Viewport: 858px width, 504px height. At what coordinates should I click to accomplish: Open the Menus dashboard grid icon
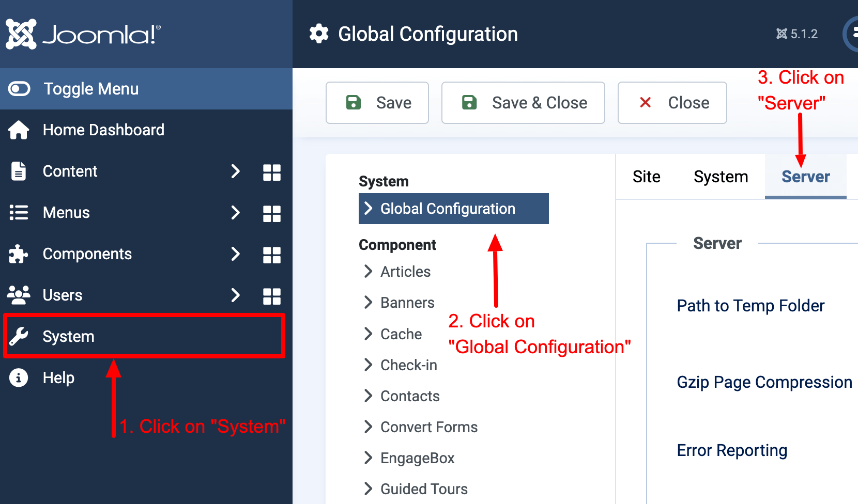pyautogui.click(x=272, y=213)
